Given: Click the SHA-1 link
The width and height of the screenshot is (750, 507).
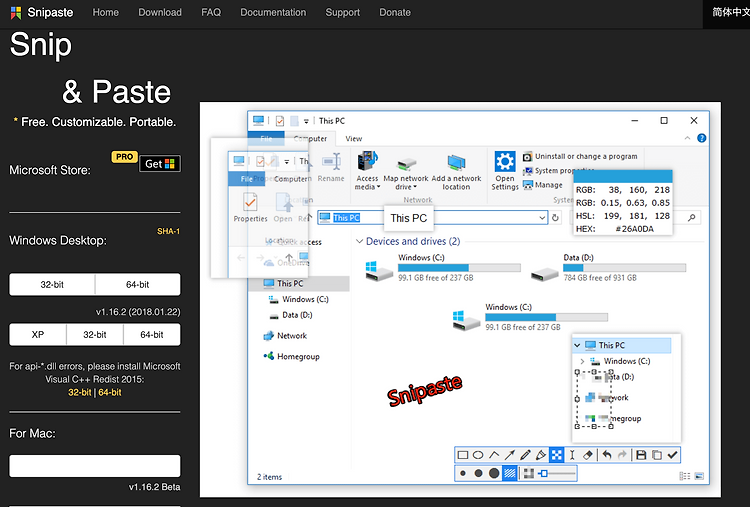Looking at the screenshot, I should (168, 231).
